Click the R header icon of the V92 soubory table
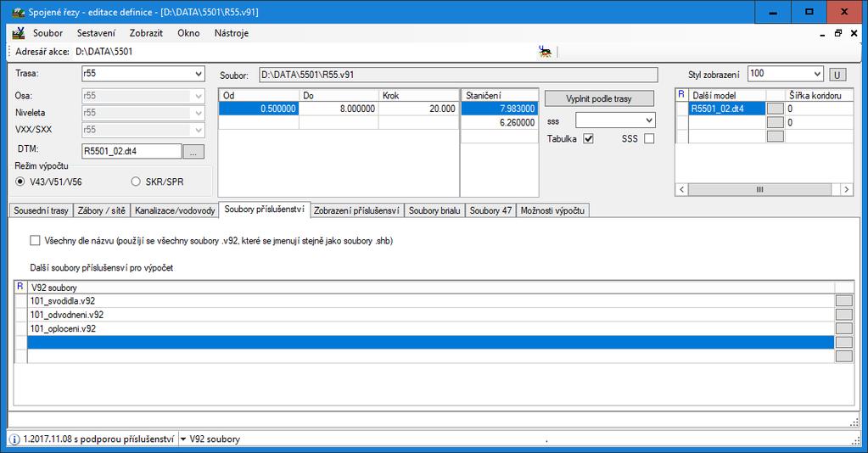868x453 pixels. pyautogui.click(x=20, y=287)
